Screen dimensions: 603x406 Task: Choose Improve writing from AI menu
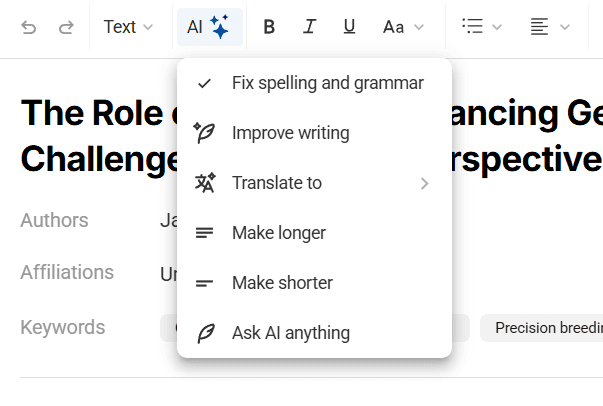click(x=290, y=133)
